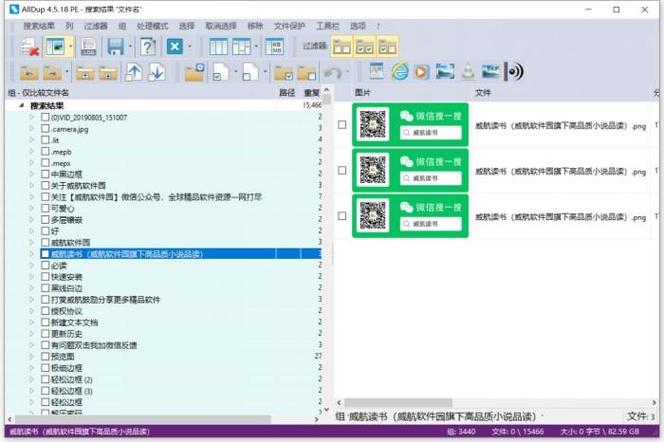
Task: Expand the .mepb group arrow
Action: click(x=32, y=151)
